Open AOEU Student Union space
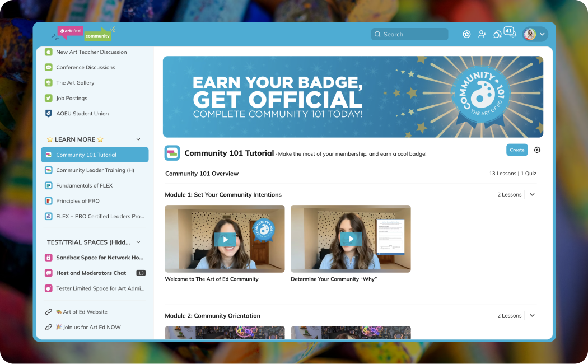The width and height of the screenshot is (588, 364). (x=82, y=114)
